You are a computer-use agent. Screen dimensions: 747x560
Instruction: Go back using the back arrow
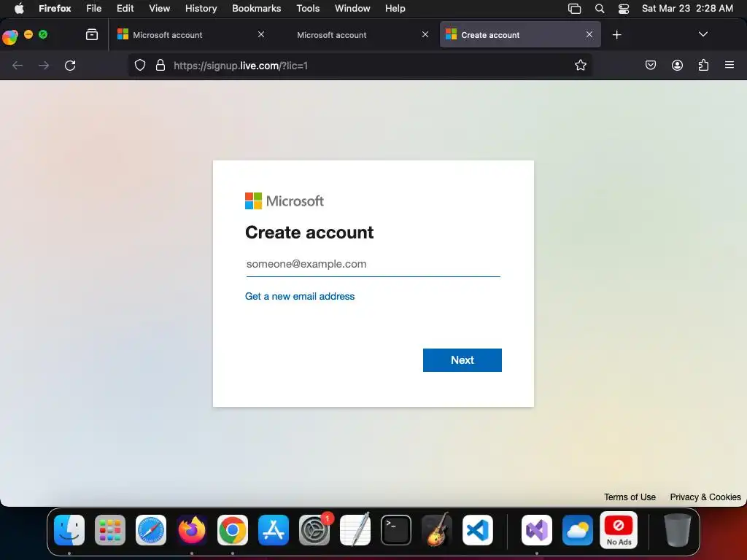point(18,65)
